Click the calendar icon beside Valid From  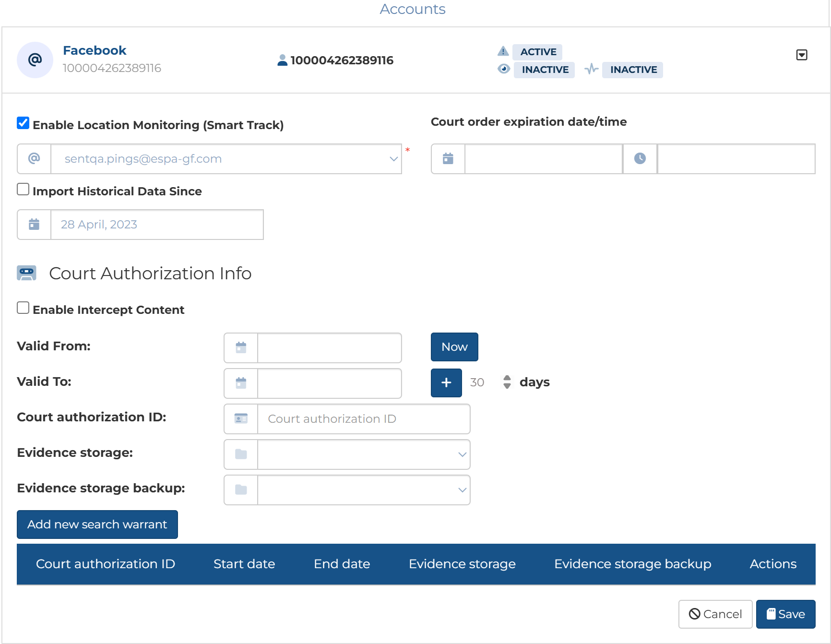[x=241, y=348]
